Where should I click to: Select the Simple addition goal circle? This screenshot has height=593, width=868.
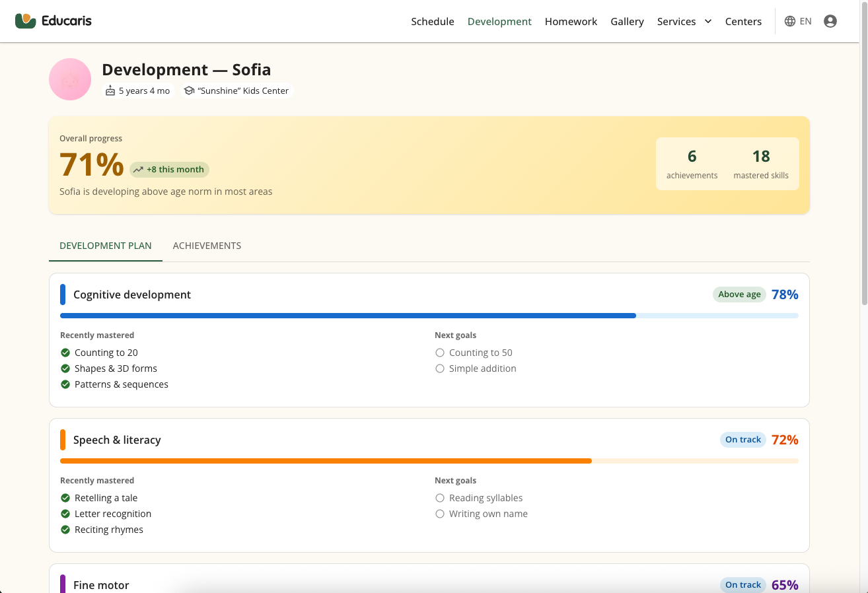[x=440, y=368]
